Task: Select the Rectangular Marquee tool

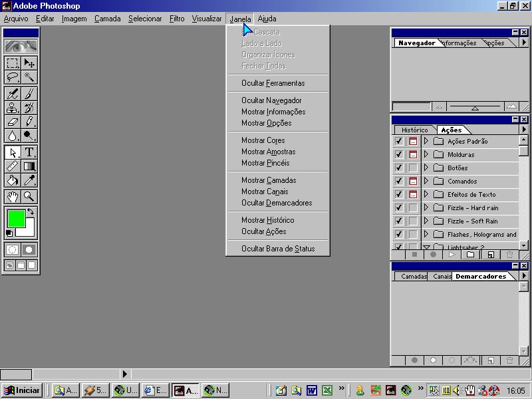Action: click(13, 63)
